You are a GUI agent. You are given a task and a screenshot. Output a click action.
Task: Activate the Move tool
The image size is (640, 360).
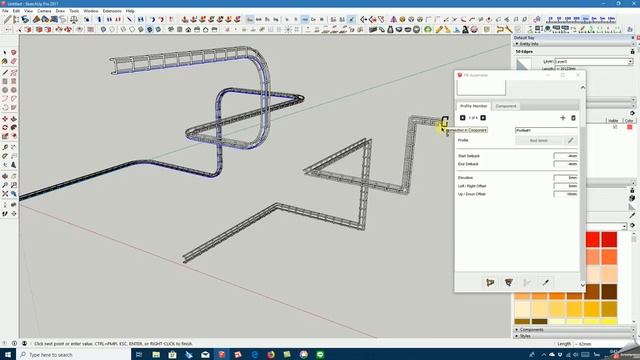[5, 119]
